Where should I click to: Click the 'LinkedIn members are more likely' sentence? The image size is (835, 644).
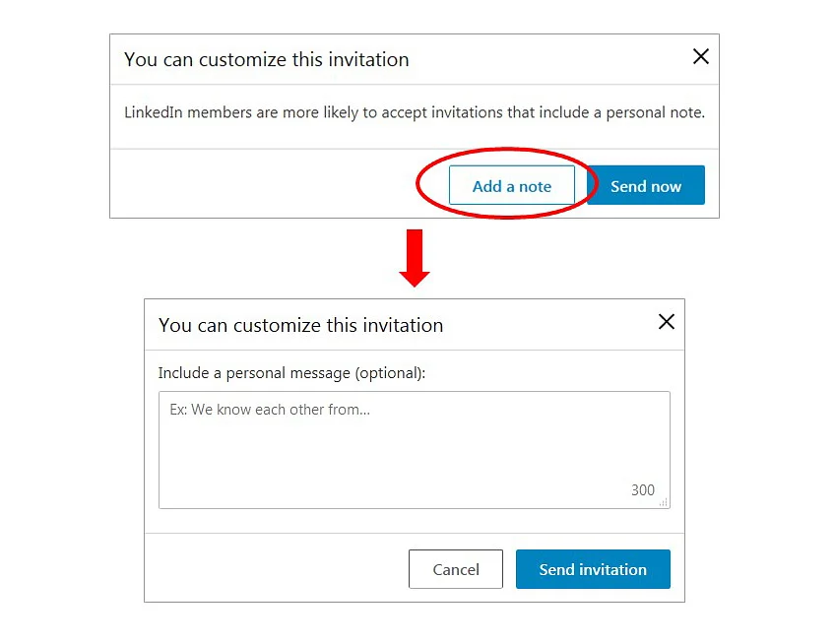point(415,112)
